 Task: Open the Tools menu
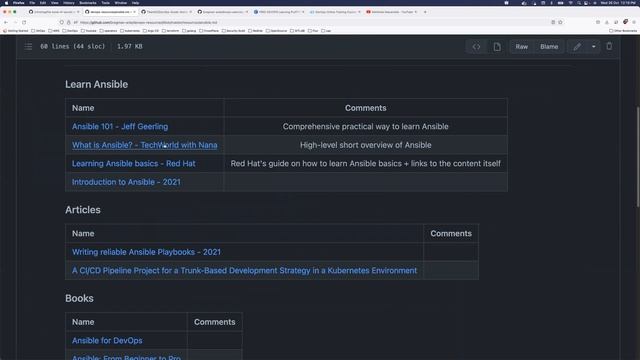[x=105, y=3]
